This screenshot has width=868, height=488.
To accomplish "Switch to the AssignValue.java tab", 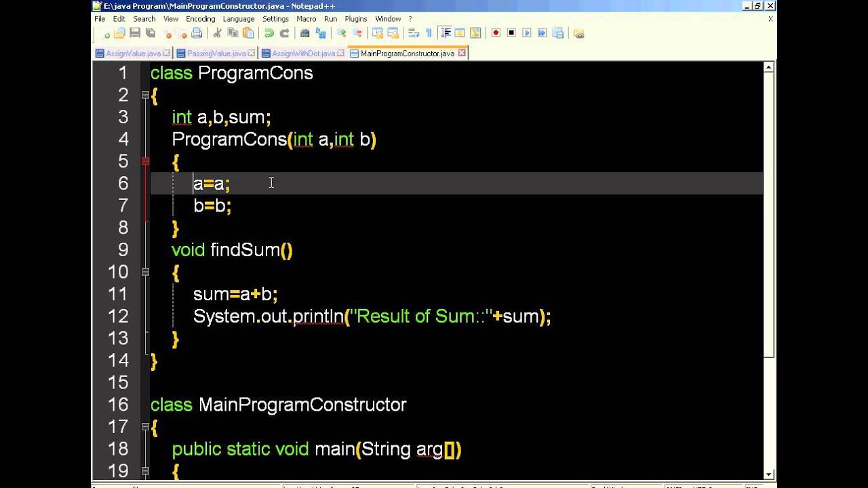I will tap(133, 54).
